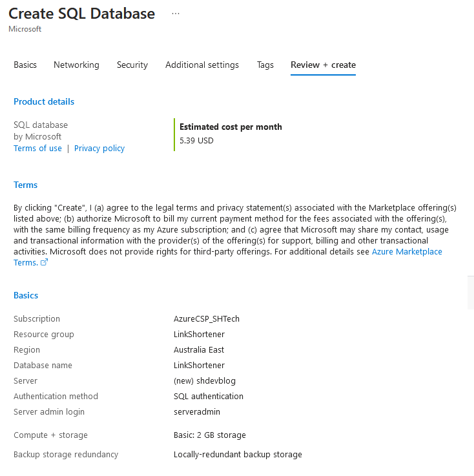Click the server value (new) shdevblog
This screenshot has width=474, height=476.
click(x=205, y=380)
